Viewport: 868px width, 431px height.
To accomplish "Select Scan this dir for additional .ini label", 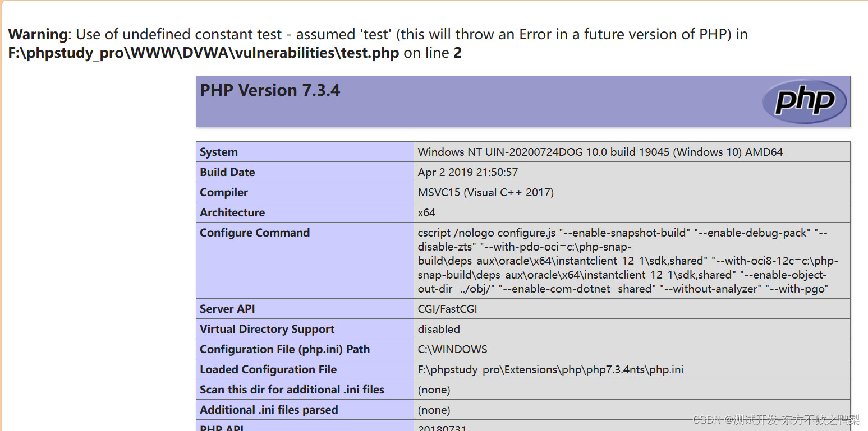I will coord(292,390).
